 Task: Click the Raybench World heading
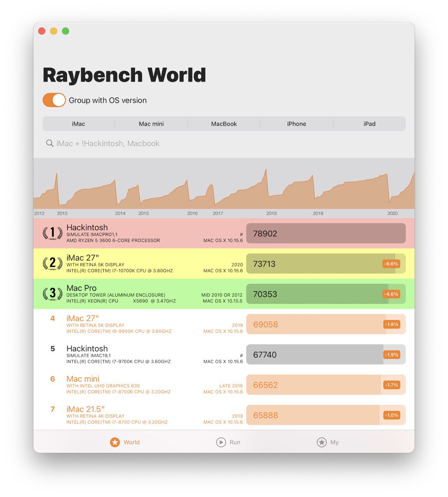124,75
